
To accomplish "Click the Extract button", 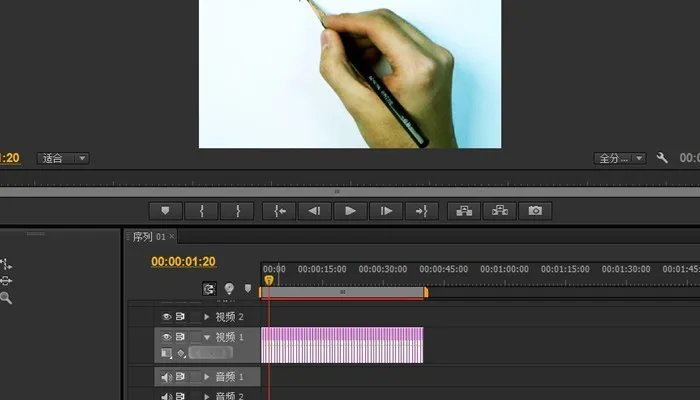I will (499, 211).
